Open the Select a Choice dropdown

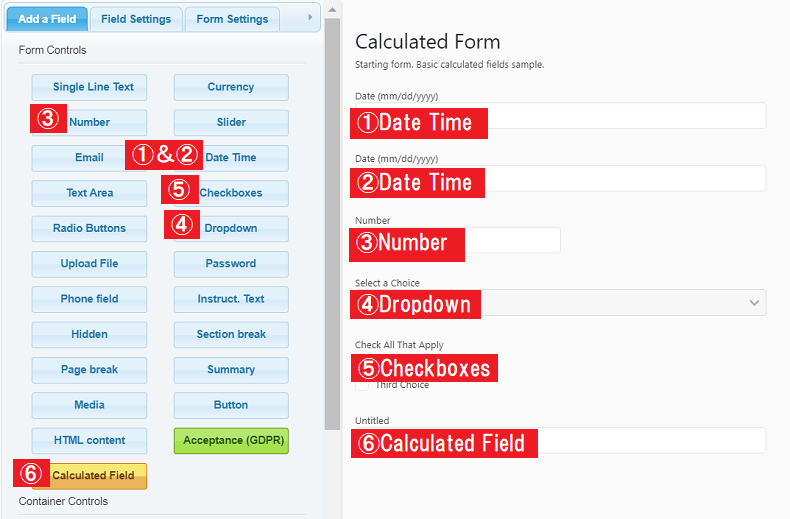560,303
